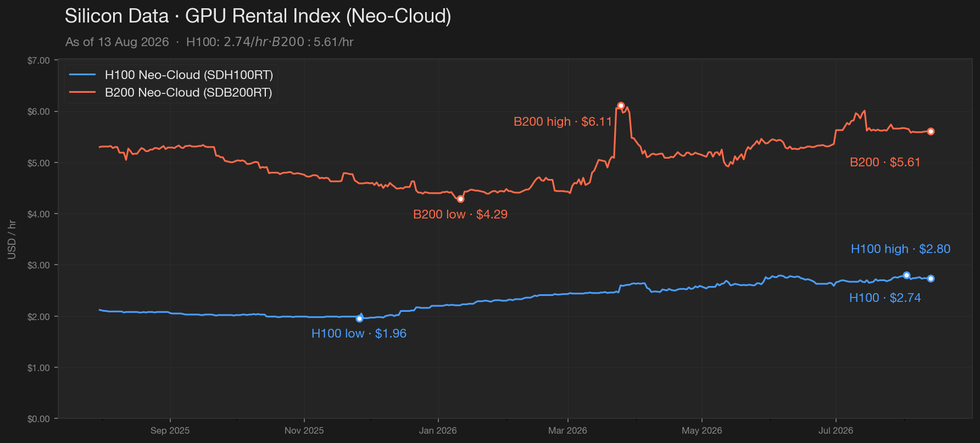
Task: Click the H100 low marker dot
Action: coord(359,318)
